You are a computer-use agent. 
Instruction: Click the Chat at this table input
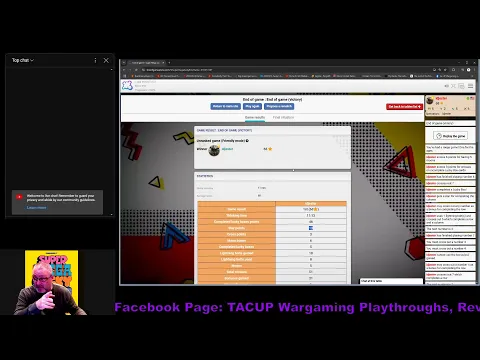391,281
